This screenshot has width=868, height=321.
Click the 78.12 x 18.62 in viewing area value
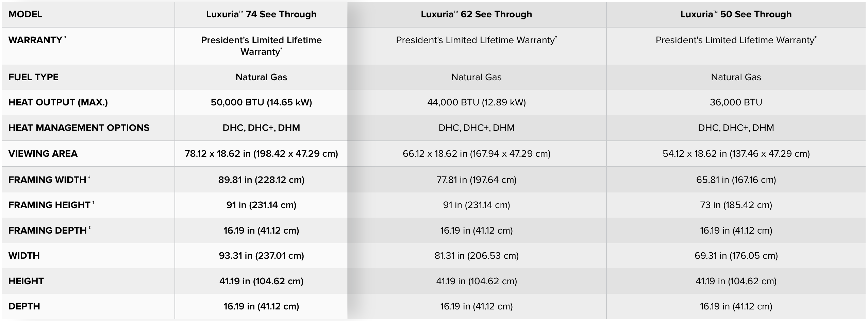click(261, 154)
